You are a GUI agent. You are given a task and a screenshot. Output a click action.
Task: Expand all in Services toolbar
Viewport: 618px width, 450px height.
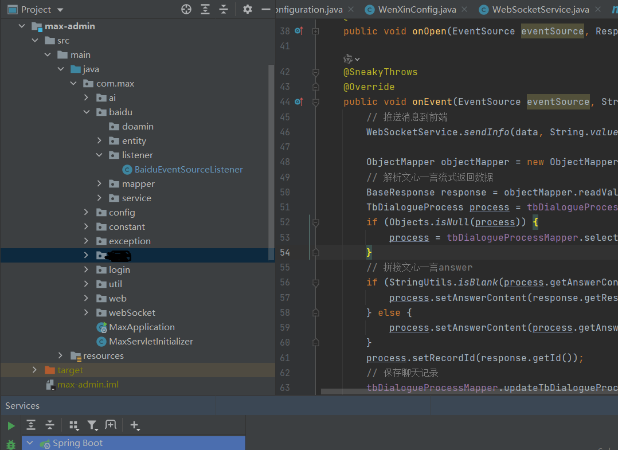[31, 425]
